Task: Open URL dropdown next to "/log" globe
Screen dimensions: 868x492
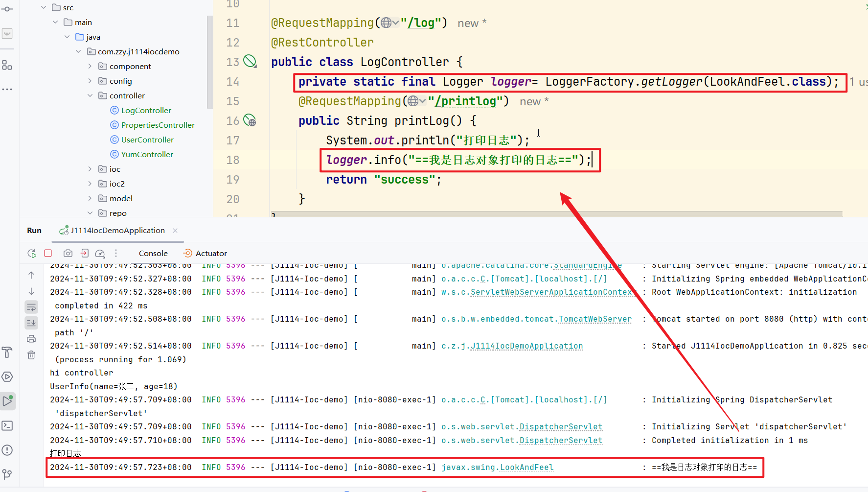Action: point(395,23)
